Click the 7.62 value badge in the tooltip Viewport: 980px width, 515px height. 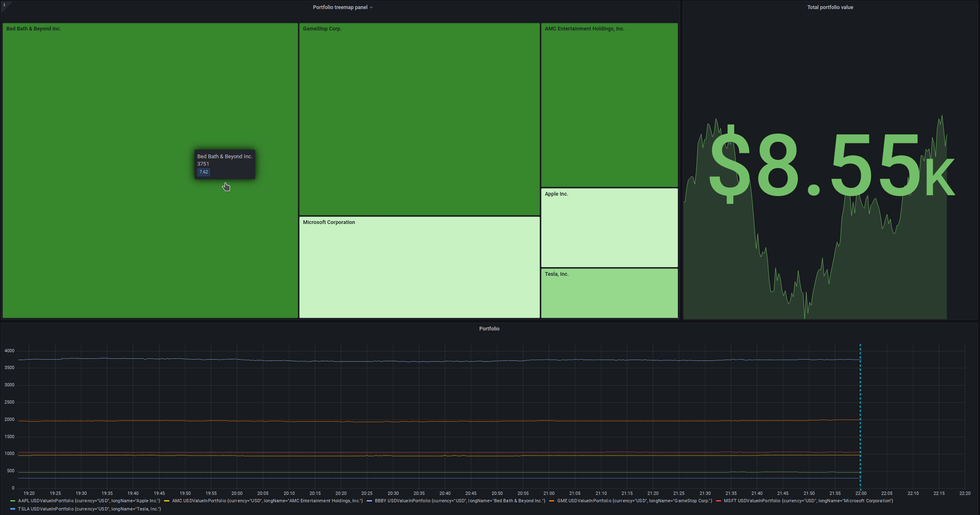pos(203,172)
